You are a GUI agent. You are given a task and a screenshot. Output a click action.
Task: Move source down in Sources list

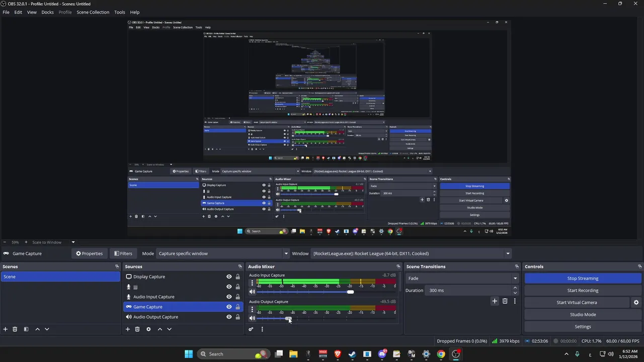169,329
